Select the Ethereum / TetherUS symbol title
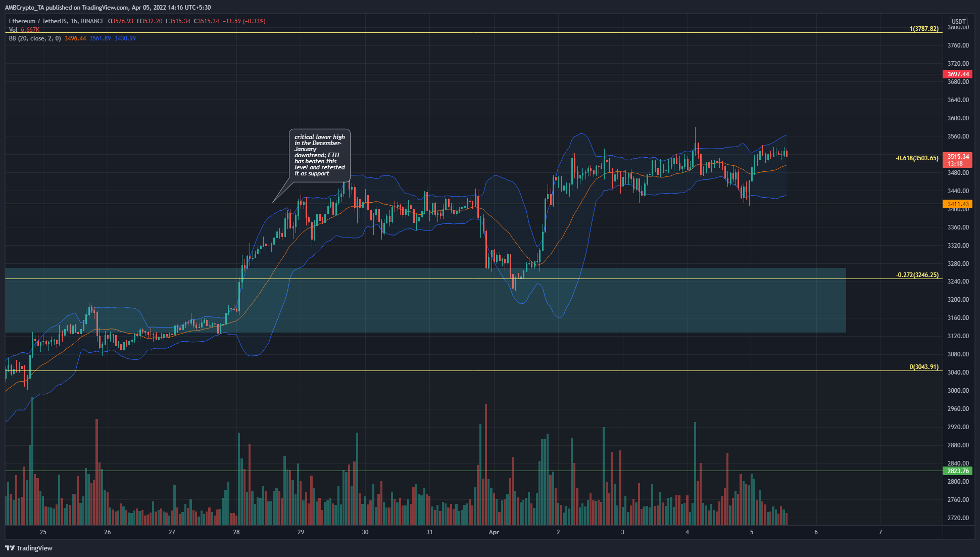Image resolution: width=980 pixels, height=557 pixels. click(x=38, y=21)
